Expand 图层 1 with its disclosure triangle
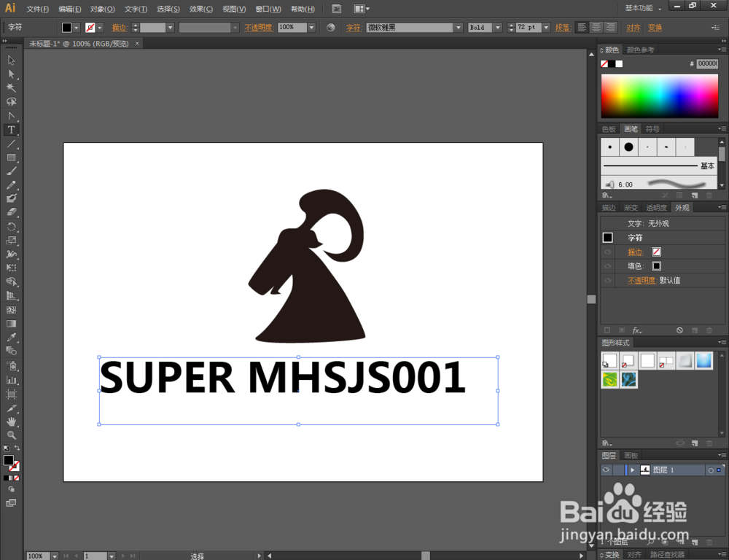 (x=632, y=470)
